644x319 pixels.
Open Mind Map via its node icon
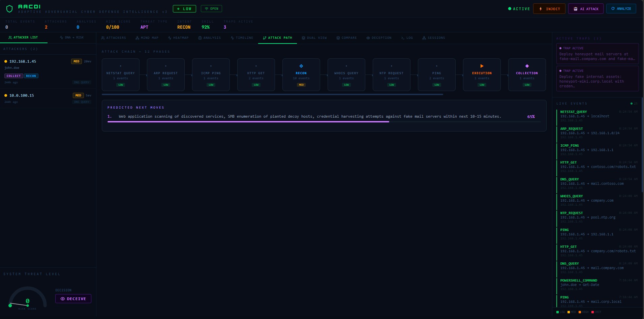point(137,38)
